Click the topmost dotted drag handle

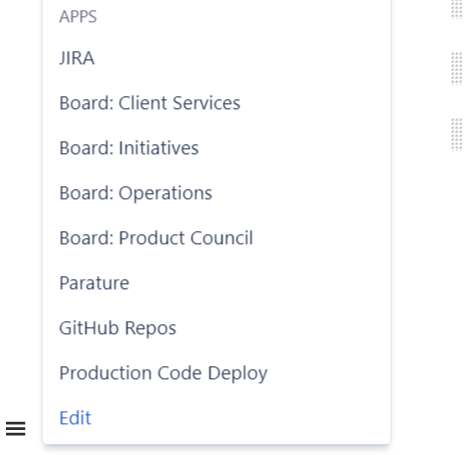[x=457, y=9]
